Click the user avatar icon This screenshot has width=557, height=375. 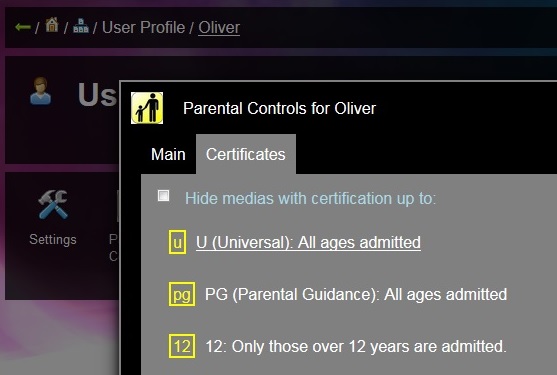coord(40,91)
